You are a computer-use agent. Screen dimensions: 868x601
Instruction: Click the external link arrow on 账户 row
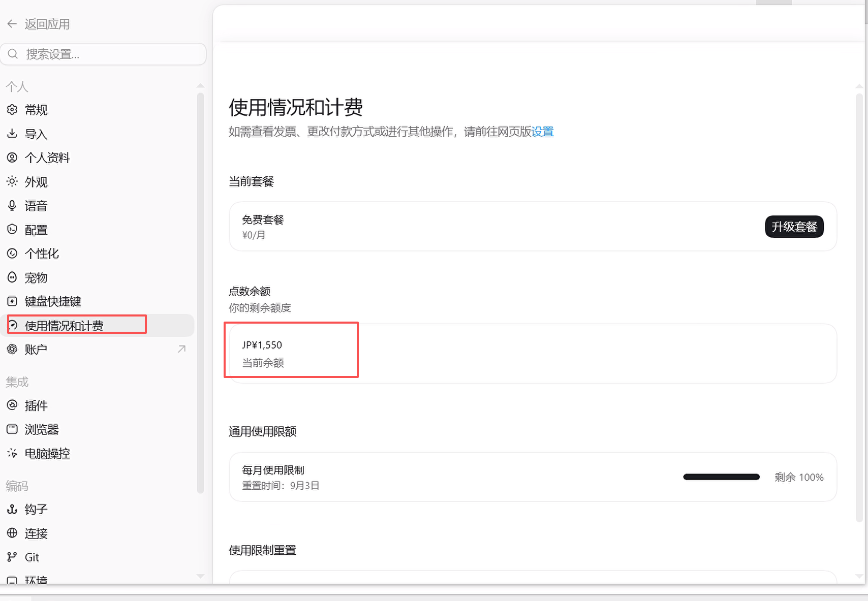pyautogui.click(x=181, y=349)
